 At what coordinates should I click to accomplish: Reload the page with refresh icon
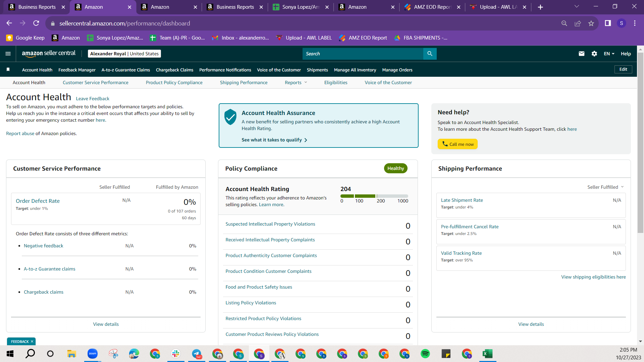point(36,23)
